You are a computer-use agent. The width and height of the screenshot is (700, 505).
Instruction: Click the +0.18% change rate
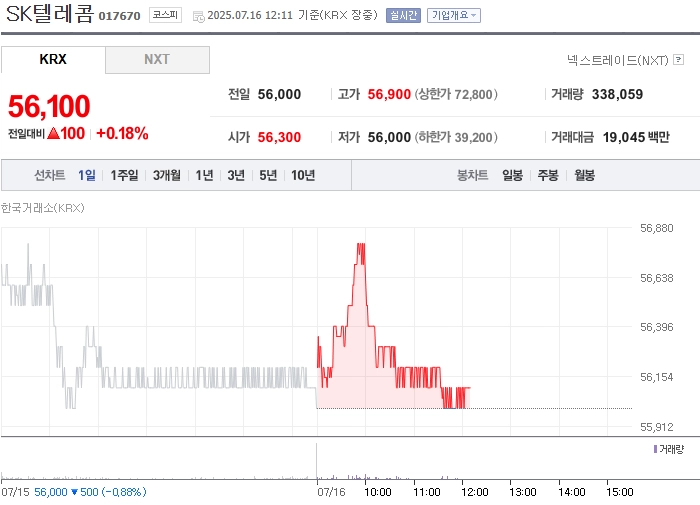pos(122,133)
